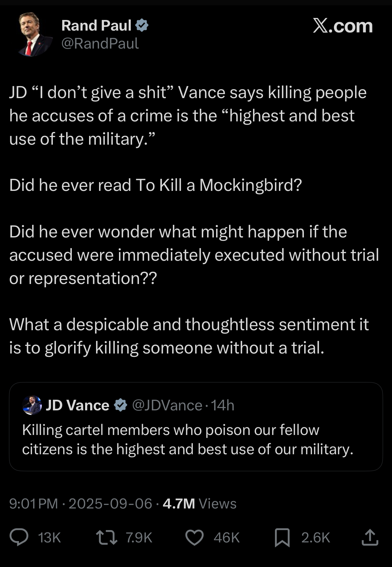Open the @JDVance handle
Screen dimensions: 392x567
point(167,405)
